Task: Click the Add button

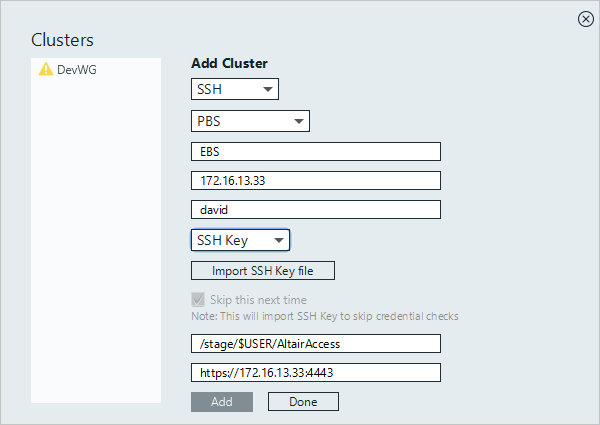Action: tap(221, 401)
